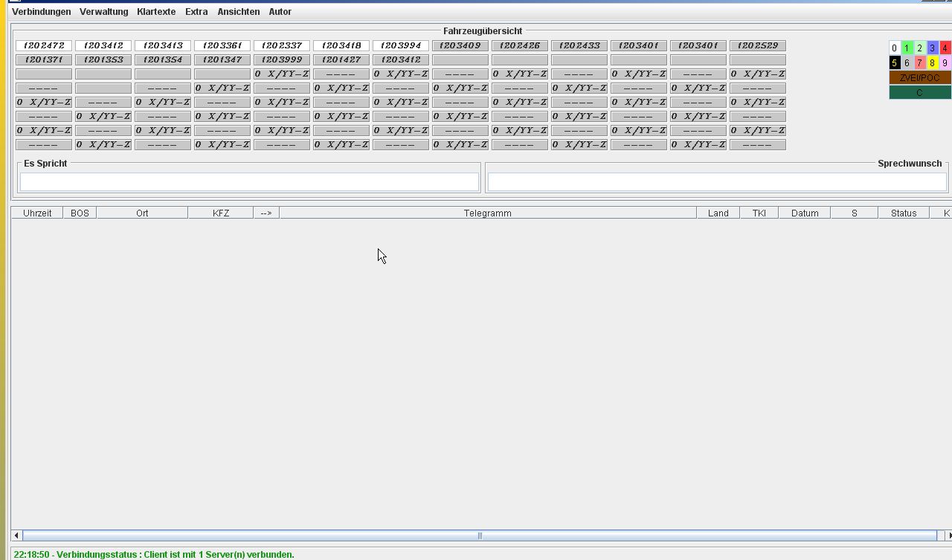
Task: Click the dark green C legend box
Action: [x=919, y=93]
